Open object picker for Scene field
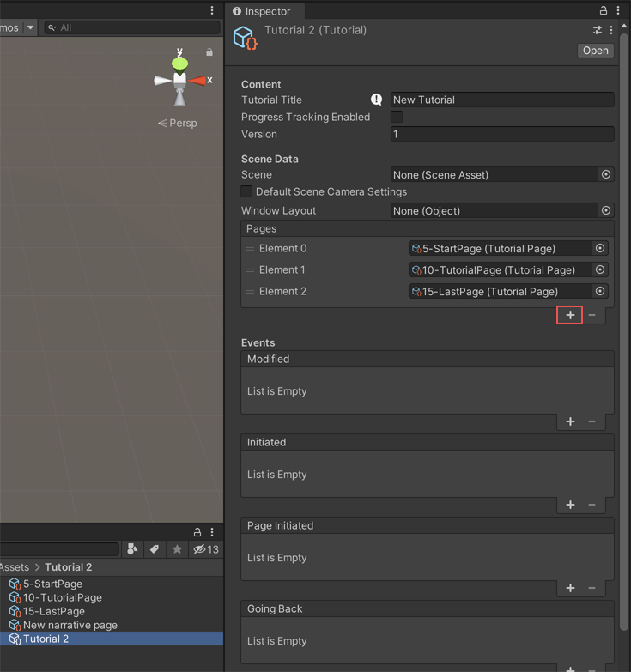Screen dimensions: 631x672 click(606, 174)
